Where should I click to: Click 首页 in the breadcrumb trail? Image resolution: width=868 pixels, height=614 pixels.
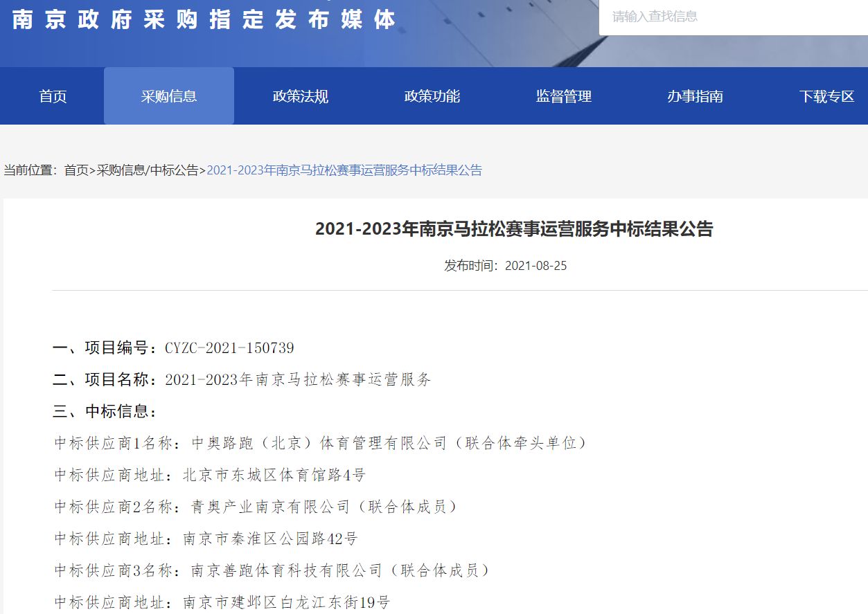(x=76, y=170)
